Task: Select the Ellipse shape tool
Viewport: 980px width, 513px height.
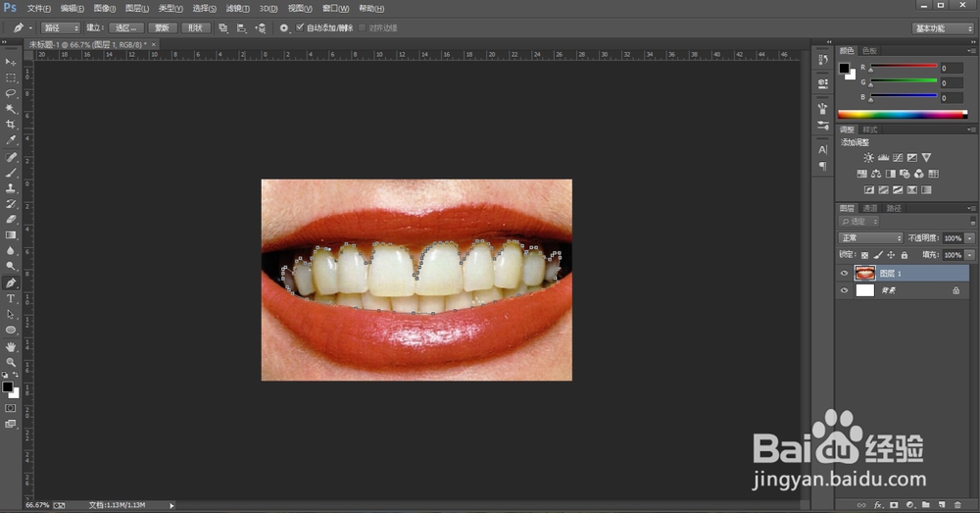Action: coord(11,330)
